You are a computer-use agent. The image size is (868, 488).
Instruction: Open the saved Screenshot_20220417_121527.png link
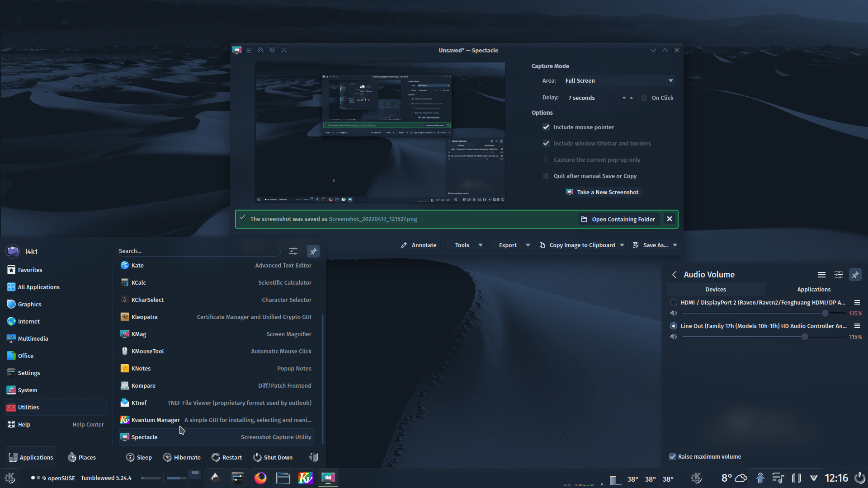coord(373,219)
